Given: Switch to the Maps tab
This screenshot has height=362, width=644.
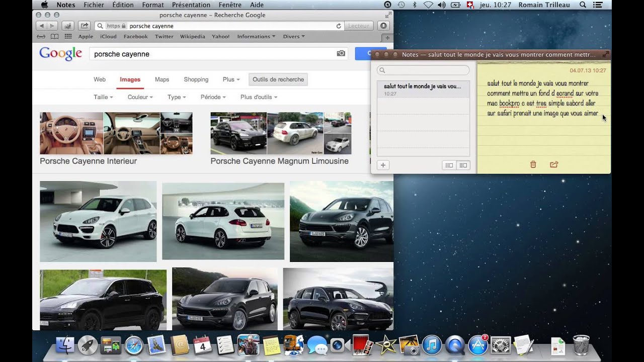Looking at the screenshot, I should [x=162, y=79].
